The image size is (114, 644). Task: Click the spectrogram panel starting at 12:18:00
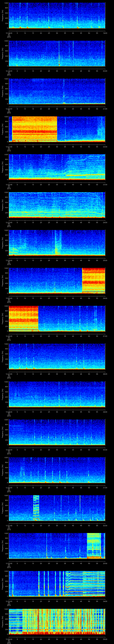click(x=57, y=16)
